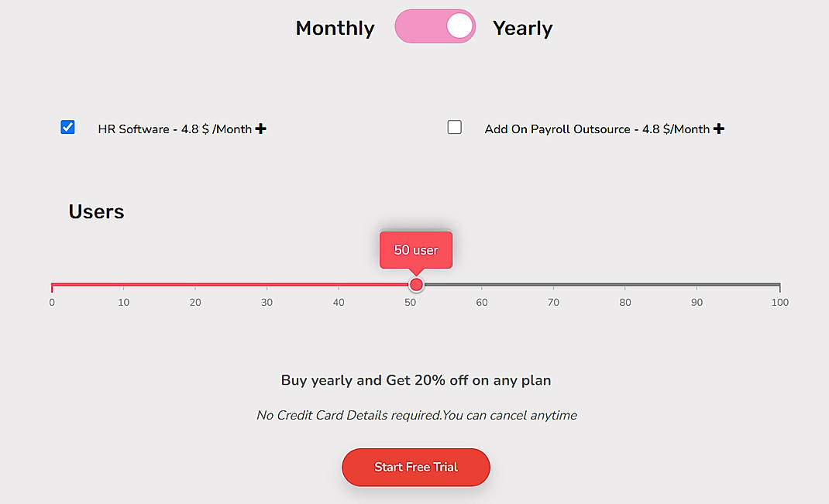Enable the Add On Payroll Outsource checkbox
The width and height of the screenshot is (829, 504).
click(455, 127)
